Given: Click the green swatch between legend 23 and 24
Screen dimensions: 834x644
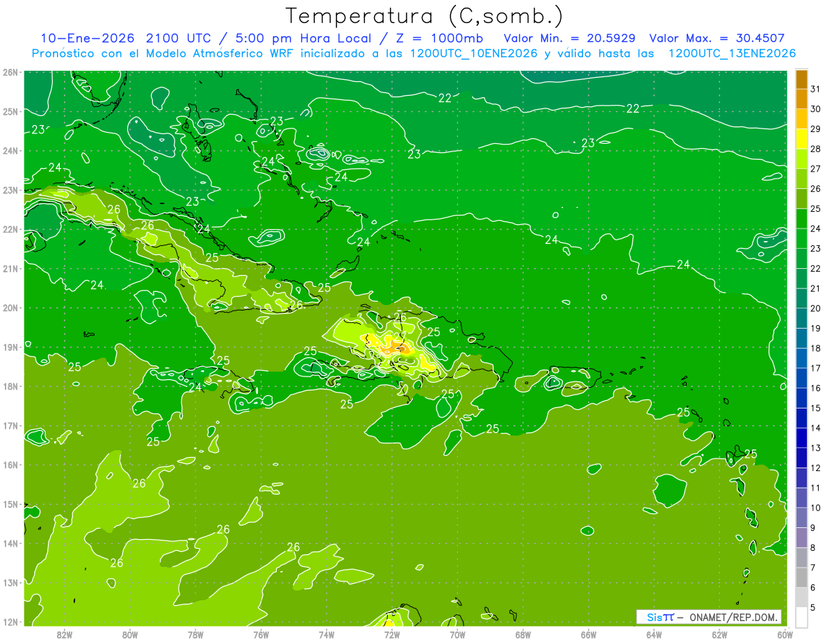Looking at the screenshot, I should point(801,239).
